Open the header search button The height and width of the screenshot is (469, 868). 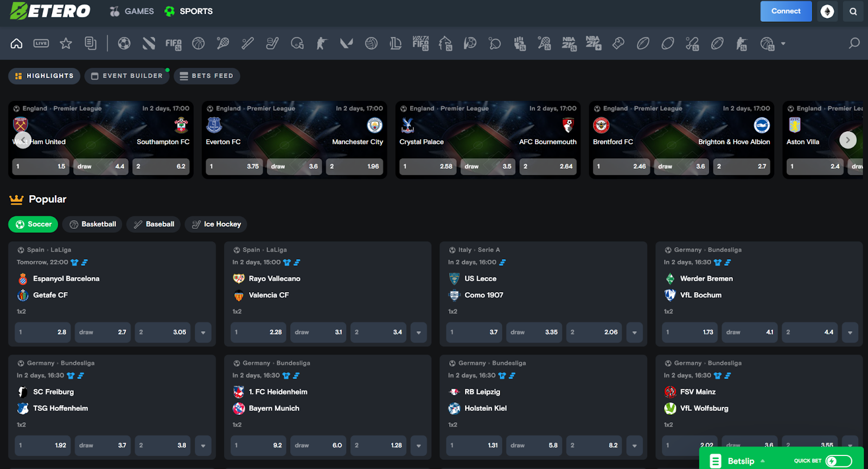click(853, 11)
